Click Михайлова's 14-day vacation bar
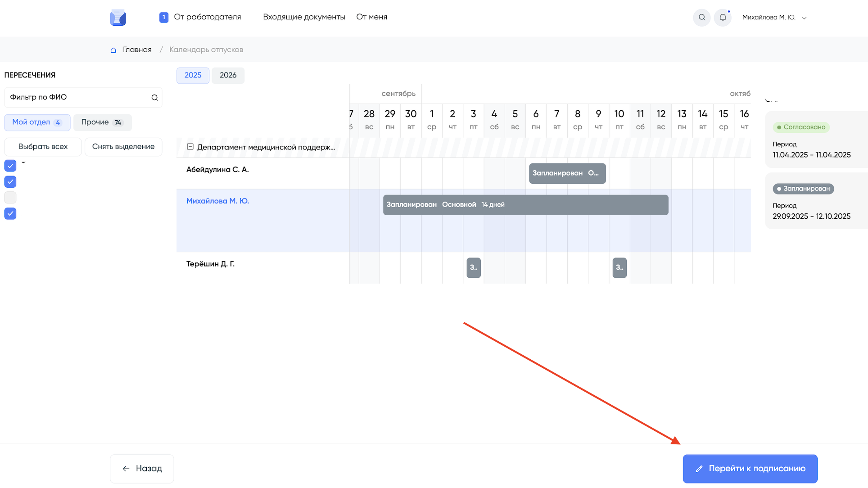Screen dimensions: 868x488 point(525,205)
